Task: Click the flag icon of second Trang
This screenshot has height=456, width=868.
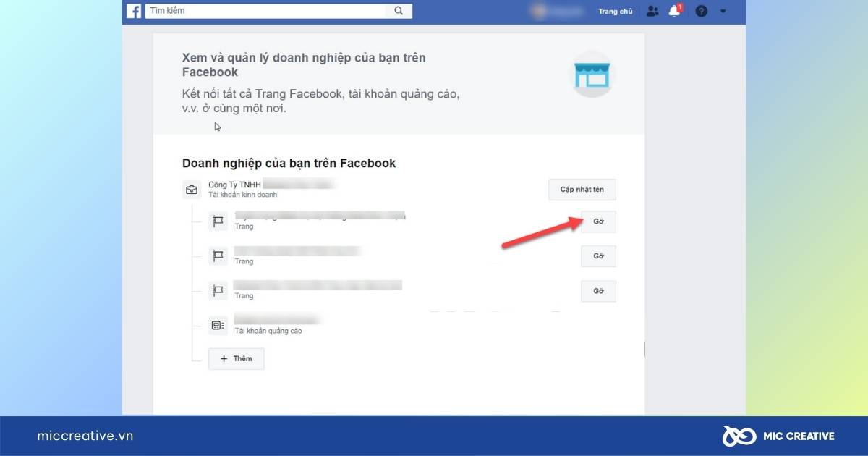Action: coord(218,256)
